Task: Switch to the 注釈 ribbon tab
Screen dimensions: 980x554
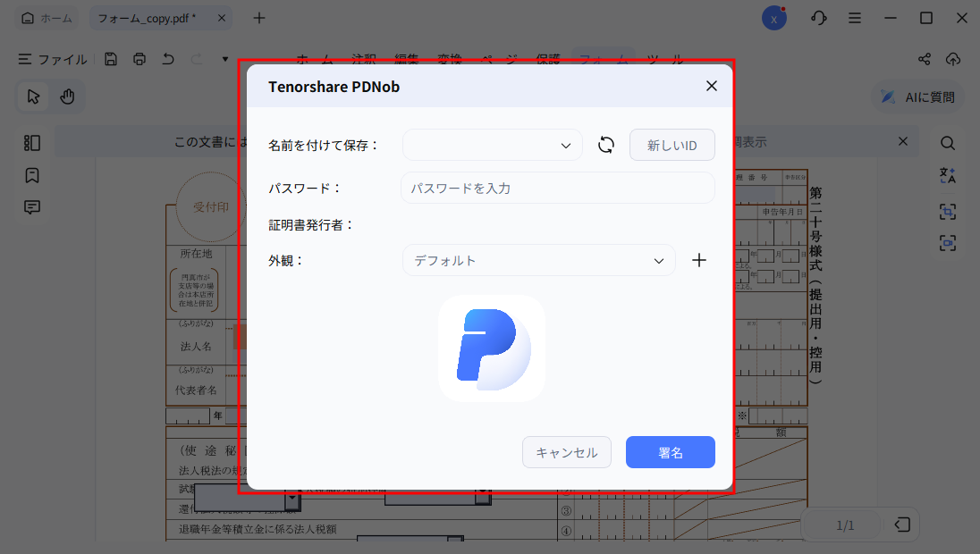Action: click(x=365, y=58)
